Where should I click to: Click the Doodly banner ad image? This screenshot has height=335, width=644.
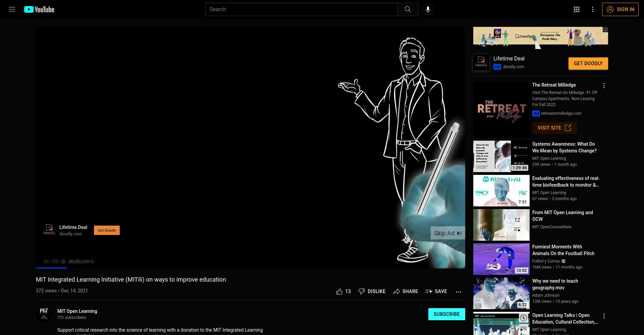540,38
